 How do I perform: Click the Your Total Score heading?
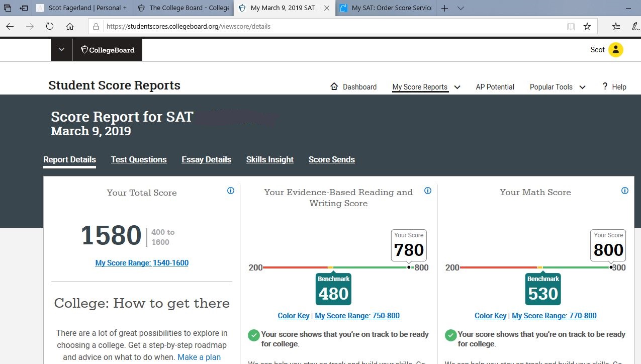tap(142, 193)
